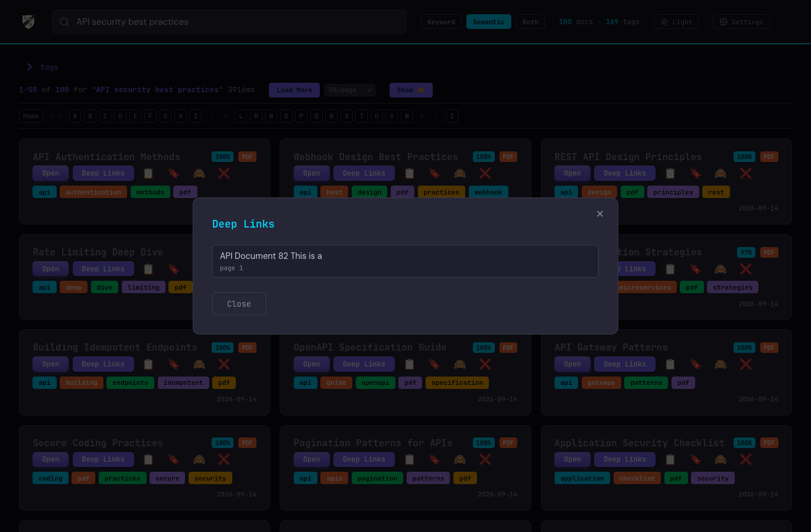Viewport: 811px width, 532px height.
Task: Enable Both search modes
Action: [x=530, y=22]
